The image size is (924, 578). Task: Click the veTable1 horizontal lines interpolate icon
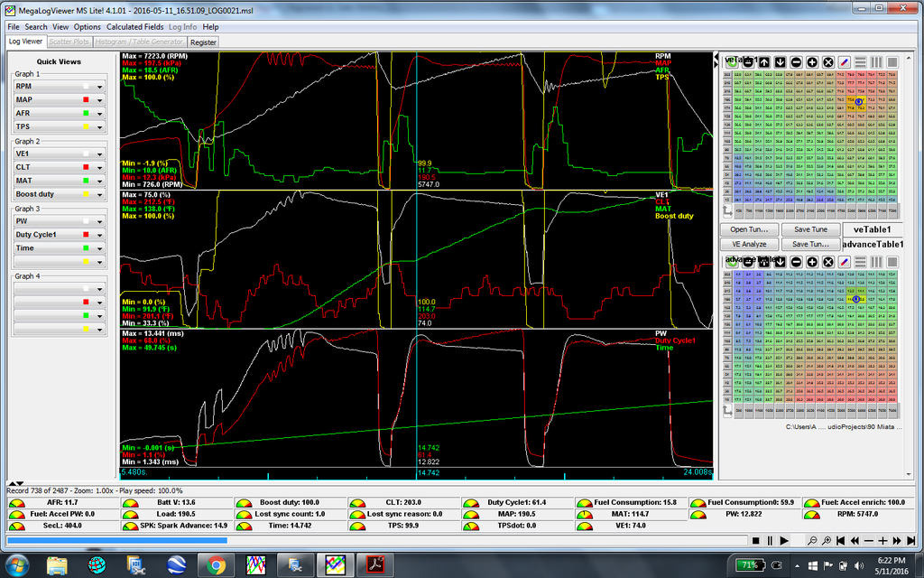[860, 62]
